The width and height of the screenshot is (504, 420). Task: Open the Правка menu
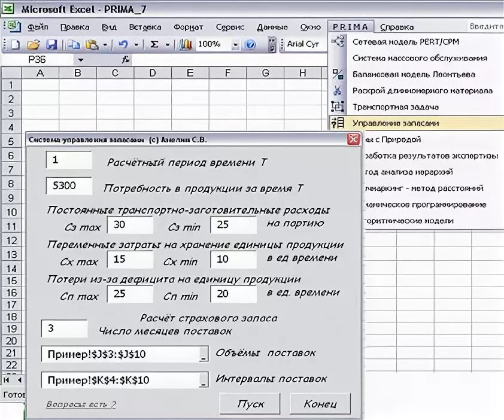click(x=75, y=28)
